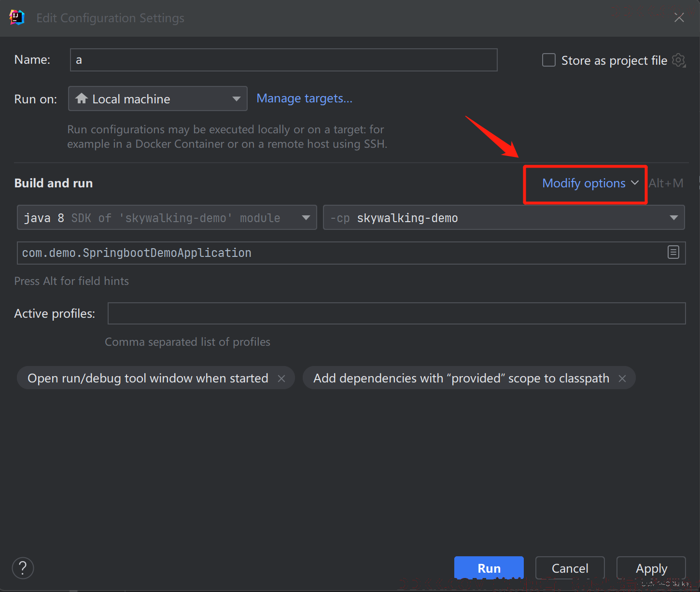The image size is (700, 592).
Task: Click the Build and run heading
Action: 54,183
